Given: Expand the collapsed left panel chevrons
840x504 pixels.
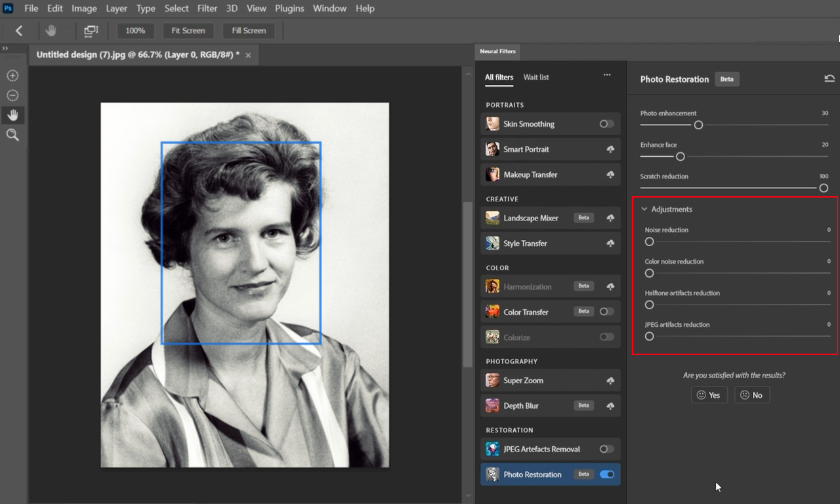Looking at the screenshot, I should pyautogui.click(x=5, y=47).
